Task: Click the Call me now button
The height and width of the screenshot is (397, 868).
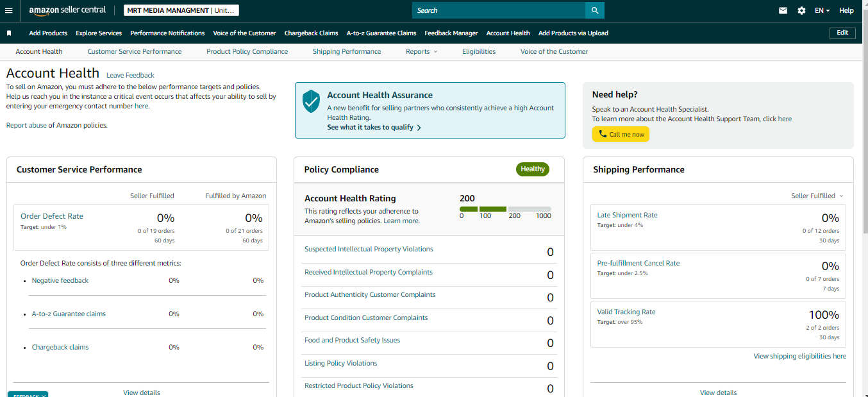Action: [x=621, y=134]
